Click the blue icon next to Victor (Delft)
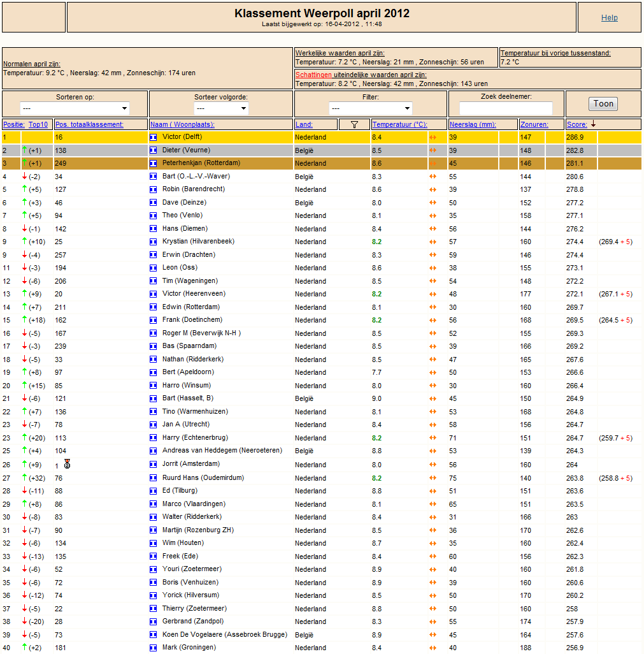644x654 pixels. 154,137
